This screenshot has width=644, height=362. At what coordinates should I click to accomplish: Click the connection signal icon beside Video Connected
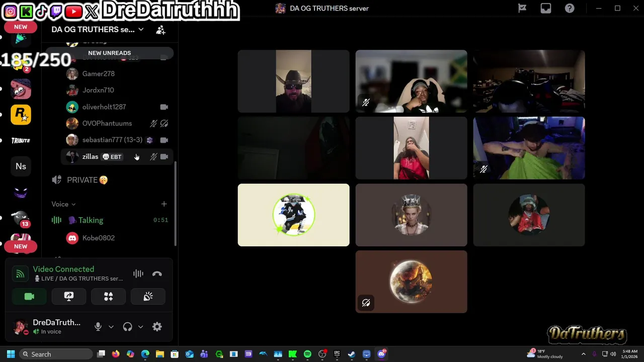[x=20, y=274]
